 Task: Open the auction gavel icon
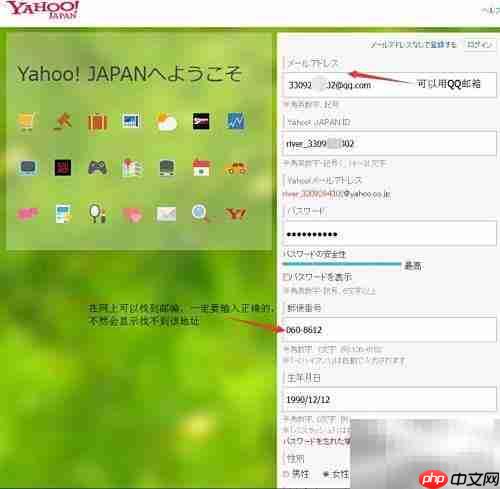(62, 121)
